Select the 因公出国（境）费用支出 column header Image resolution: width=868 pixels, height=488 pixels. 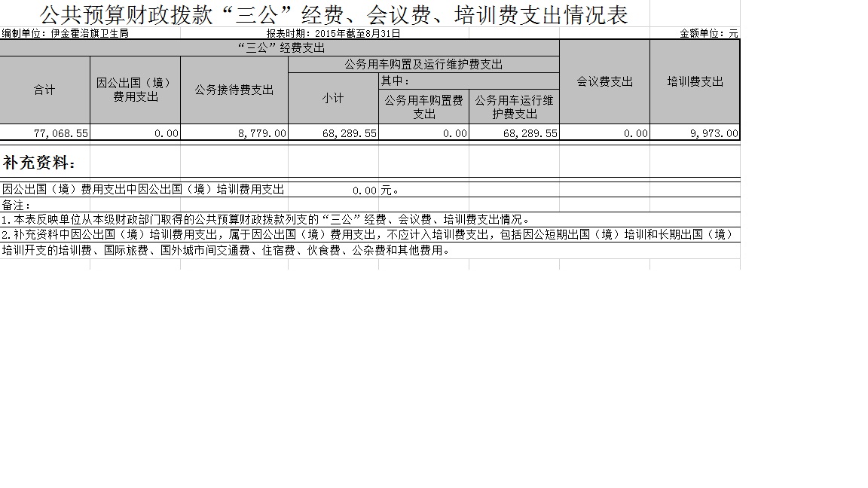135,90
